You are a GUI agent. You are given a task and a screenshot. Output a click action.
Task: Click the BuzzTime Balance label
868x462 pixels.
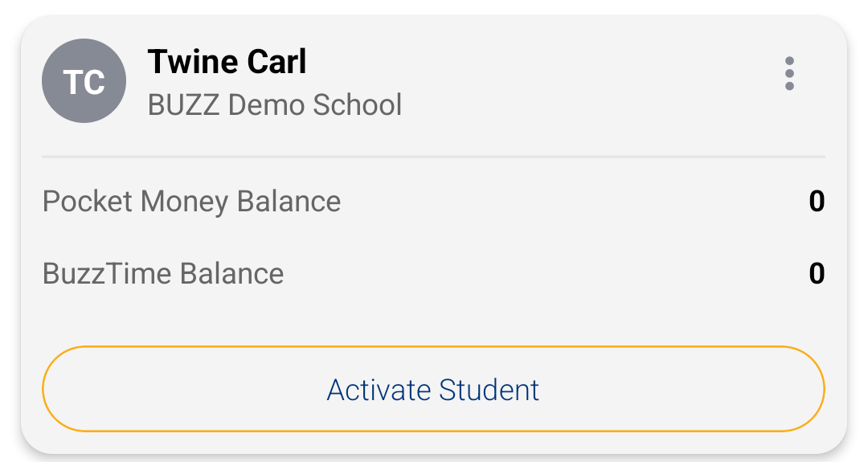pos(163,274)
